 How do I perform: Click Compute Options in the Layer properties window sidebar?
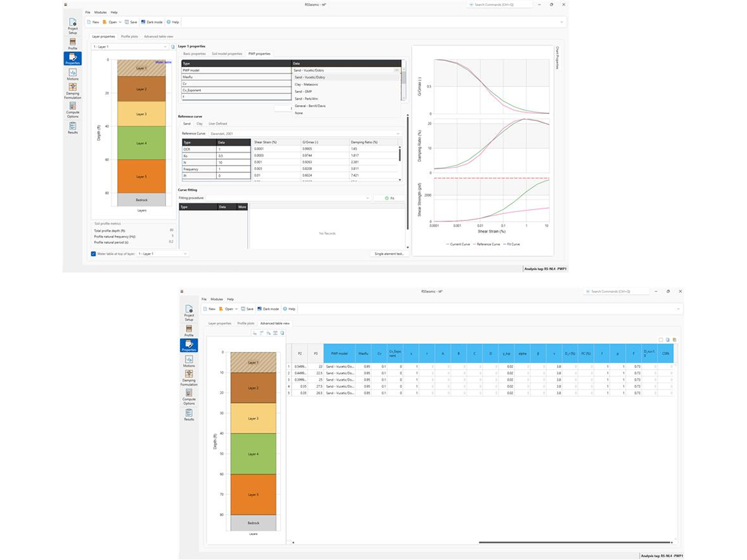(72, 110)
